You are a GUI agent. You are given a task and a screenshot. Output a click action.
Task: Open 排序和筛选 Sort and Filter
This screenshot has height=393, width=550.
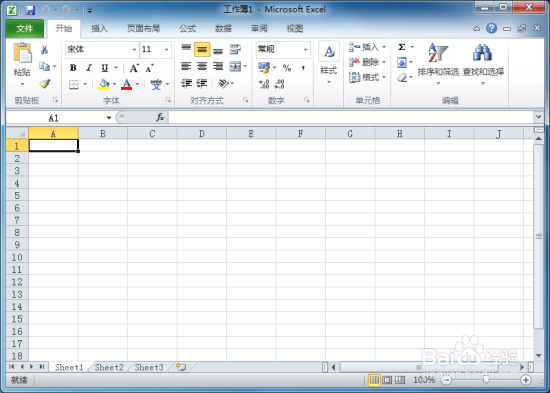coord(438,63)
